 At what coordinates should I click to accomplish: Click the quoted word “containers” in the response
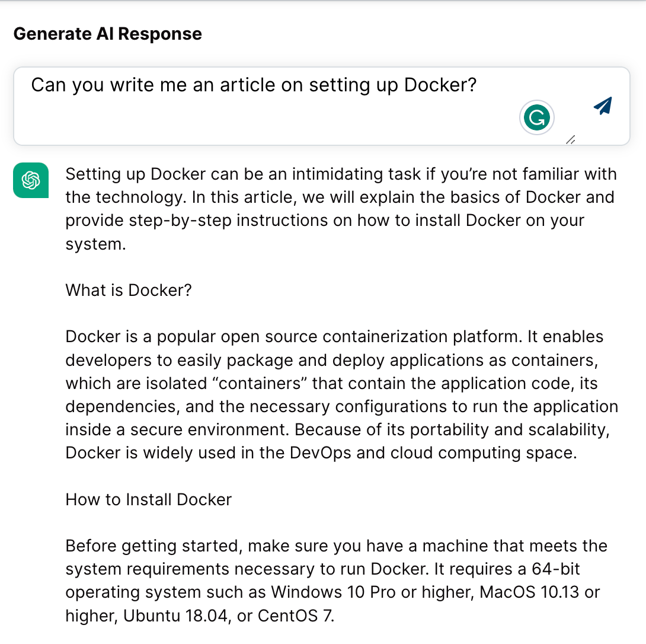click(x=260, y=384)
